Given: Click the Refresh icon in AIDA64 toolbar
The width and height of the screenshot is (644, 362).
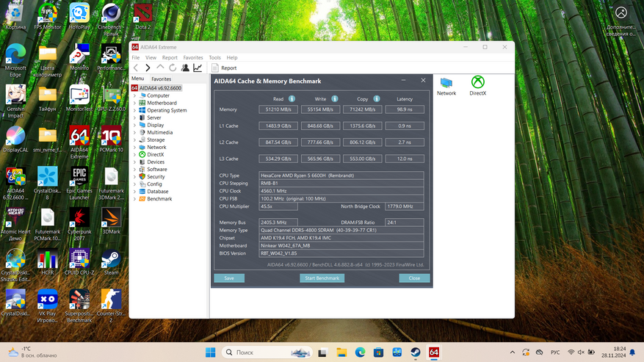Looking at the screenshot, I should click(173, 68).
